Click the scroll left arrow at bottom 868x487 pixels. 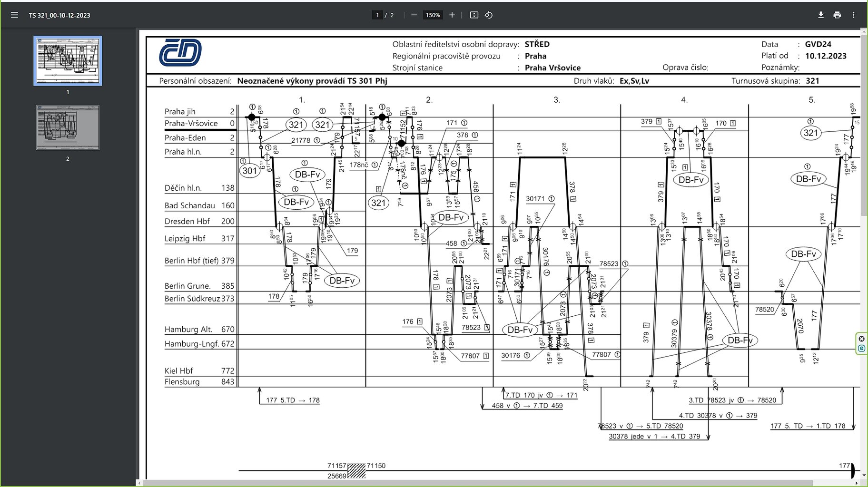[139, 483]
